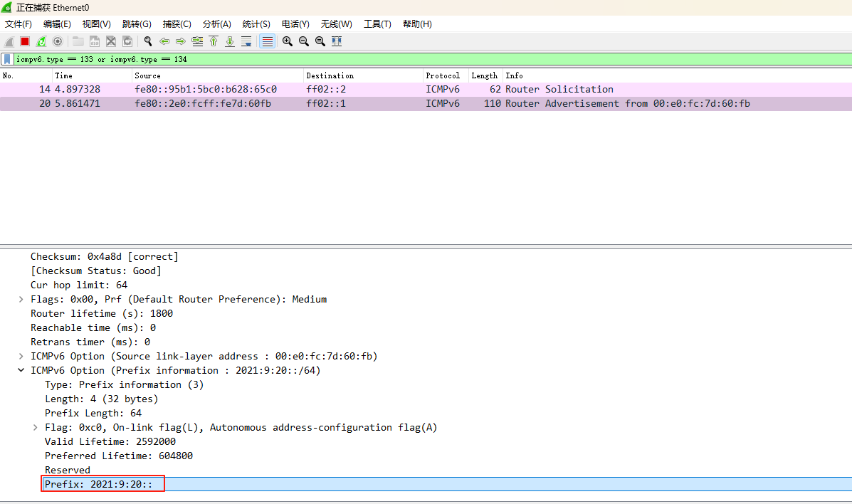Jump to the first packet
Image resolution: width=852 pixels, height=504 pixels.
214,41
